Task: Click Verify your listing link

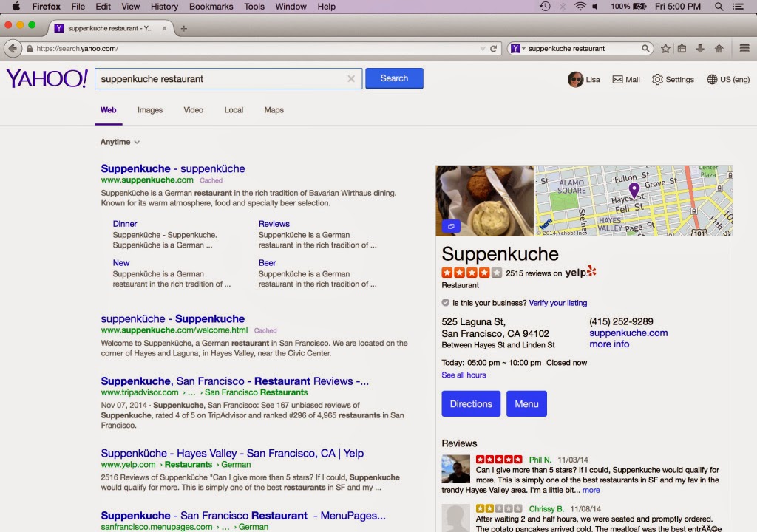Action: pos(557,303)
